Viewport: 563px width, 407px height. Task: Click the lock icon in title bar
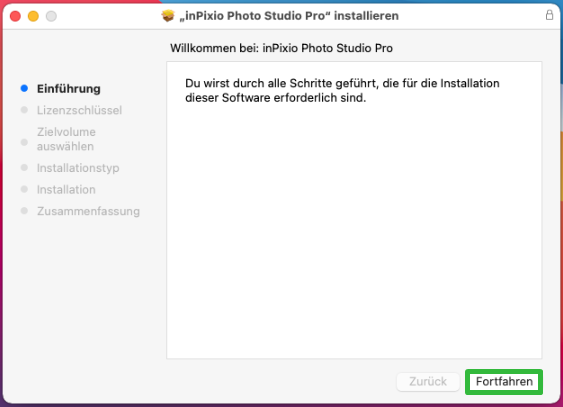(x=549, y=15)
